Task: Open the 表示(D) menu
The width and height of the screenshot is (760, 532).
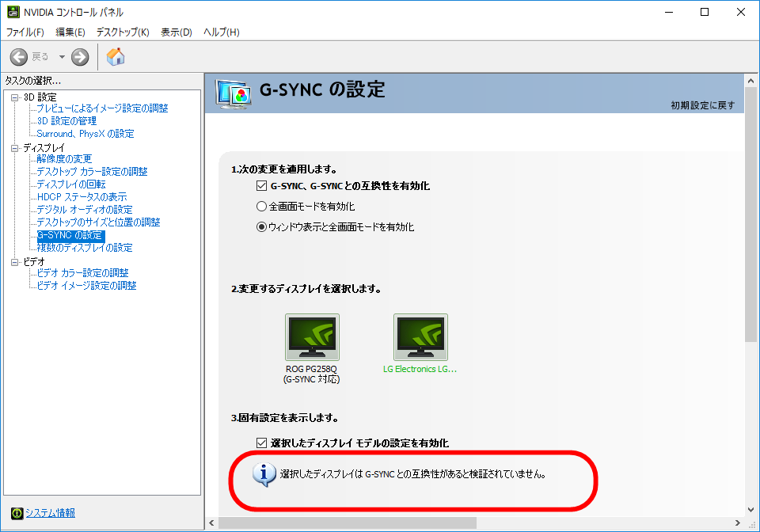Action: tap(177, 32)
